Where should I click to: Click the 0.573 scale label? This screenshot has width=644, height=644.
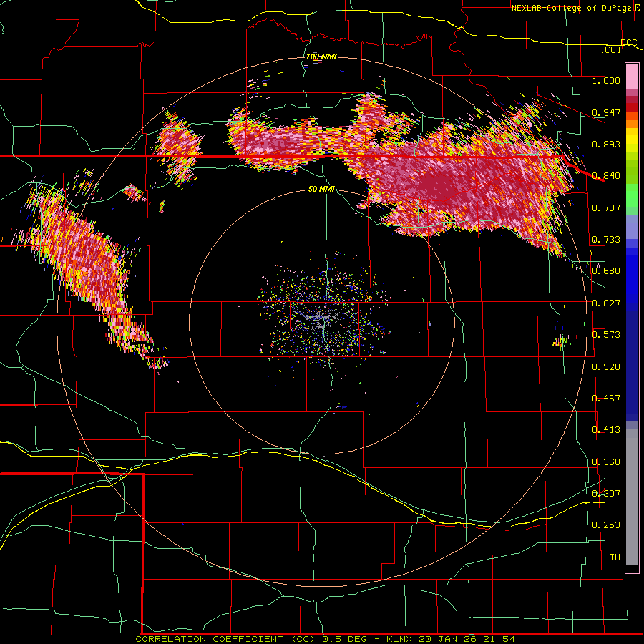pos(606,335)
